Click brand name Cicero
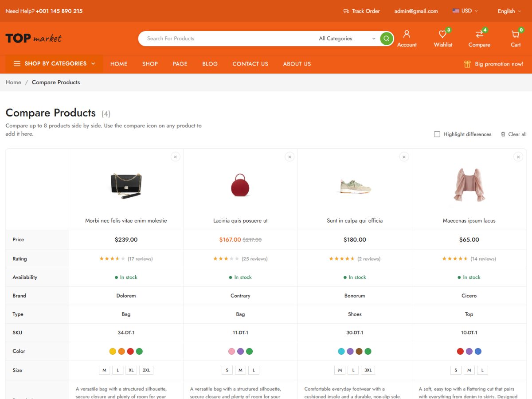Screen dimensions: 532x399 click(x=469, y=296)
